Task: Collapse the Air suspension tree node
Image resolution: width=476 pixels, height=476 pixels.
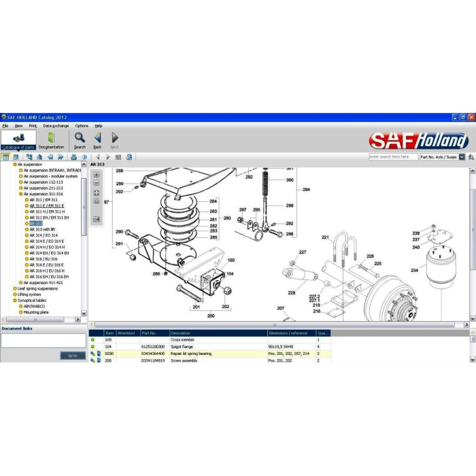Action: 14,165
